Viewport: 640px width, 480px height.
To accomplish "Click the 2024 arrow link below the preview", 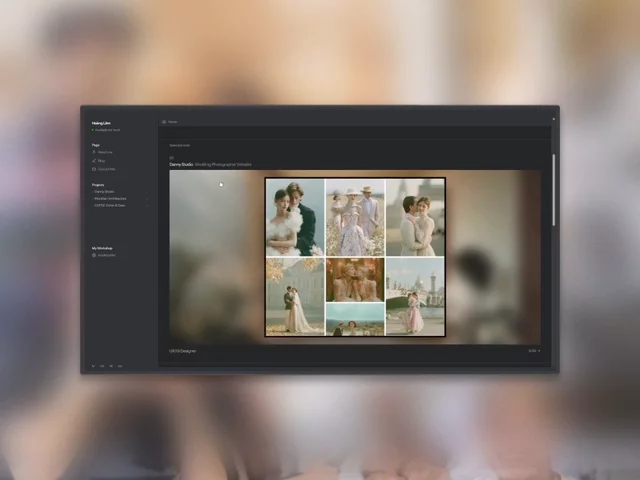I will point(534,351).
